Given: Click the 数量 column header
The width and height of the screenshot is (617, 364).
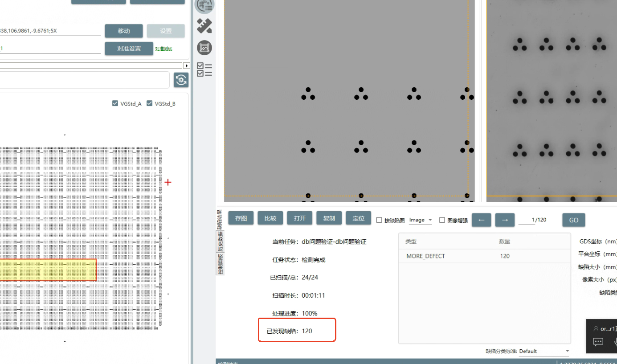Looking at the screenshot, I should point(504,241).
